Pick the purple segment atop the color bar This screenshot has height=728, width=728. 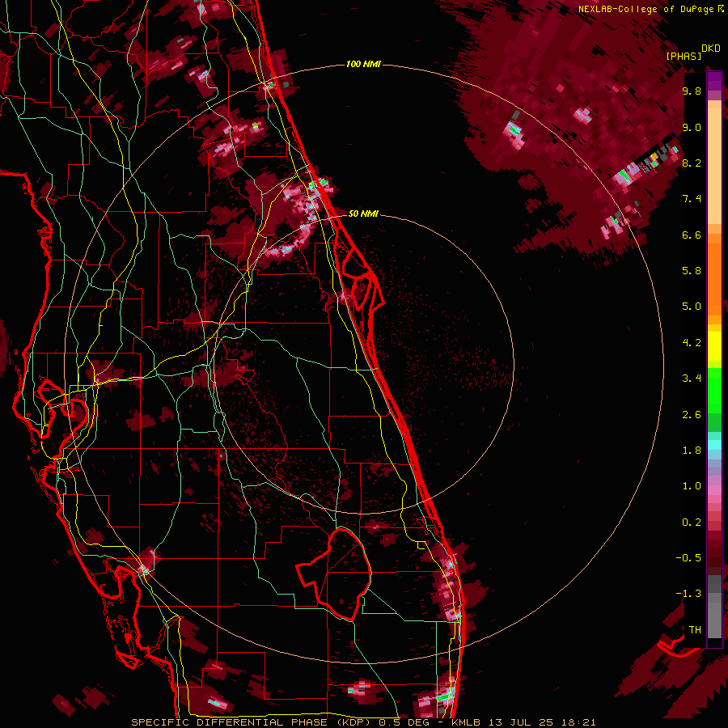[x=714, y=81]
